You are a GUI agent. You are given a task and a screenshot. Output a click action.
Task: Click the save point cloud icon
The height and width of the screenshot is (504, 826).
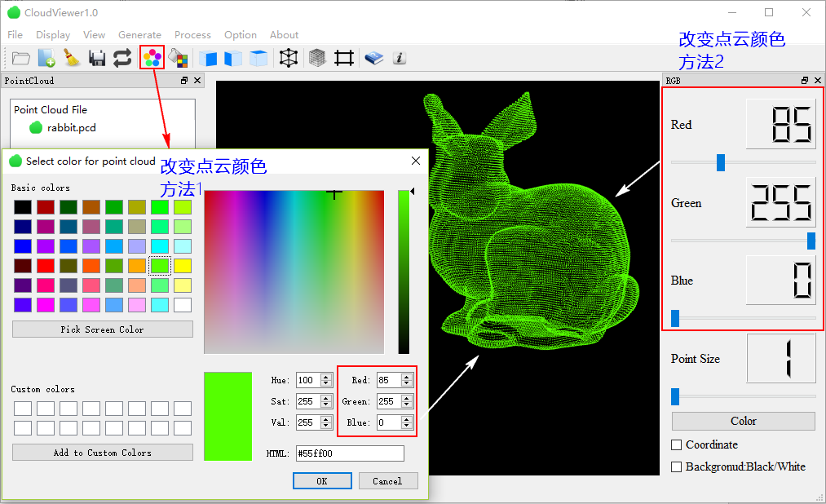point(96,57)
